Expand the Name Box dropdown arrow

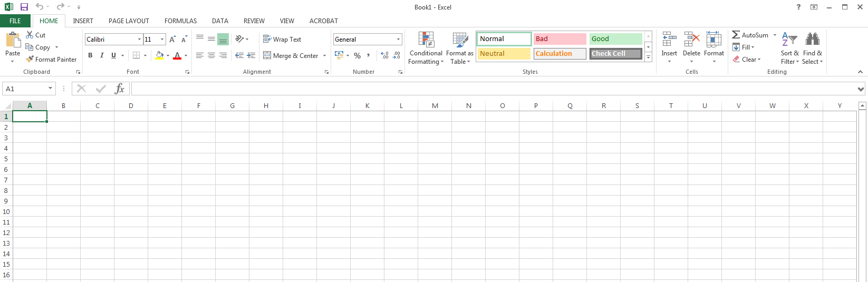coord(51,89)
